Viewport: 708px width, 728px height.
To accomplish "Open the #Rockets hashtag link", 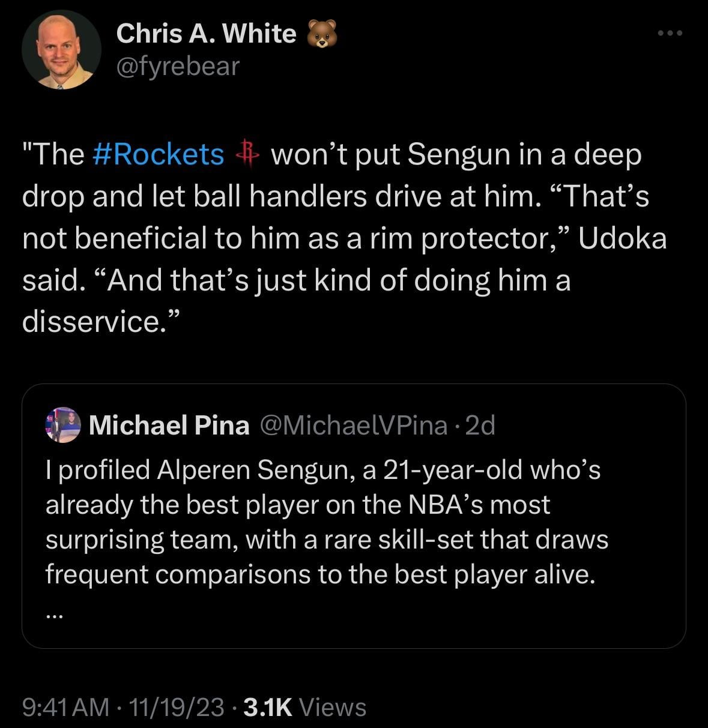I will click(x=159, y=154).
